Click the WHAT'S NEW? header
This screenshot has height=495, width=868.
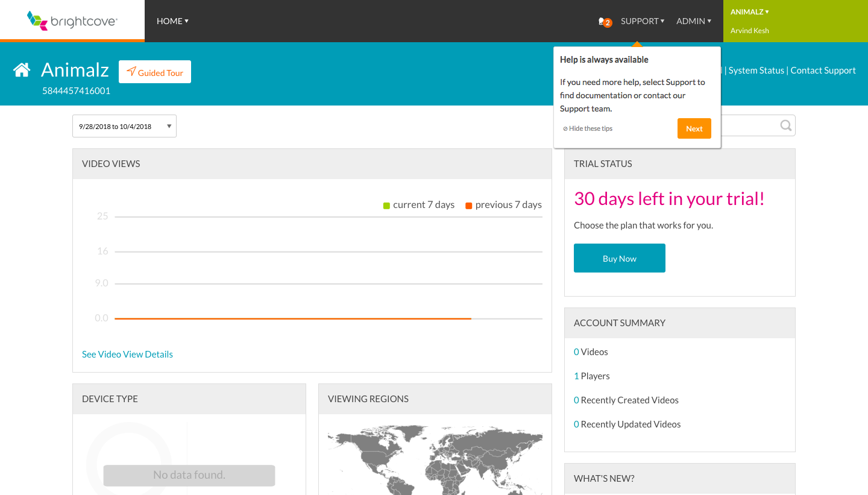[x=680, y=479]
